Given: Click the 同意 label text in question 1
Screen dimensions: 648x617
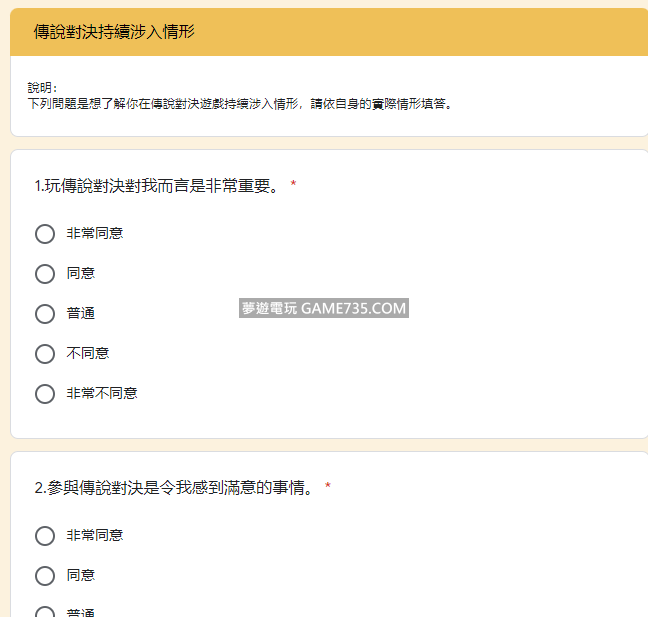Looking at the screenshot, I should (x=81, y=273).
